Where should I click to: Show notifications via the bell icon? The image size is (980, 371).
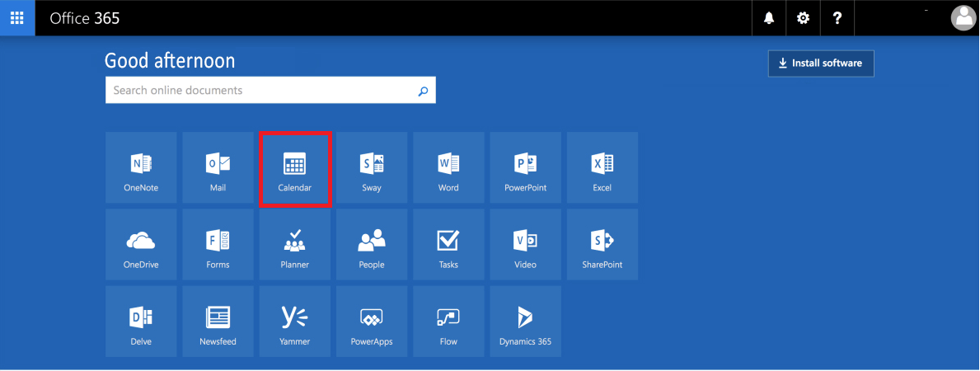tap(769, 18)
